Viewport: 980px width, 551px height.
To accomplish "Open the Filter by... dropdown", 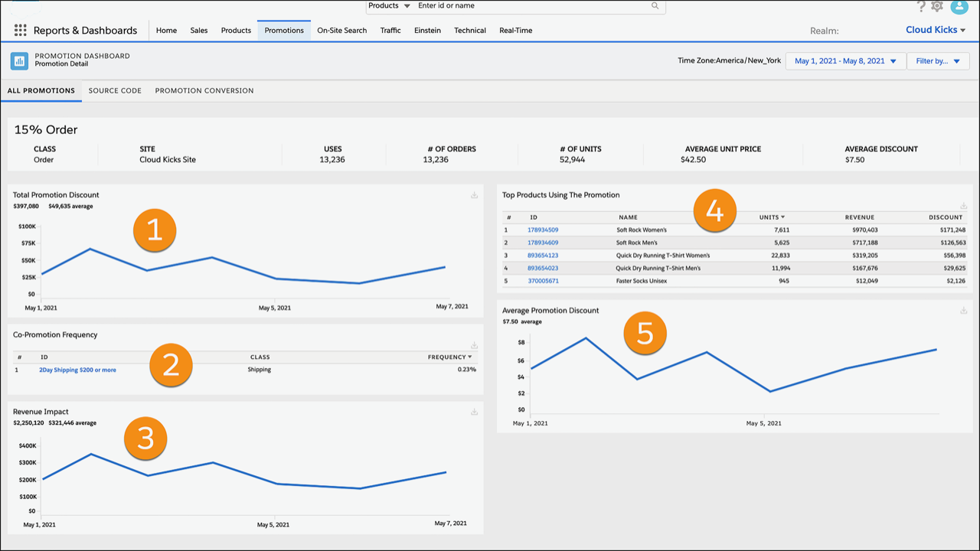I will 938,60.
